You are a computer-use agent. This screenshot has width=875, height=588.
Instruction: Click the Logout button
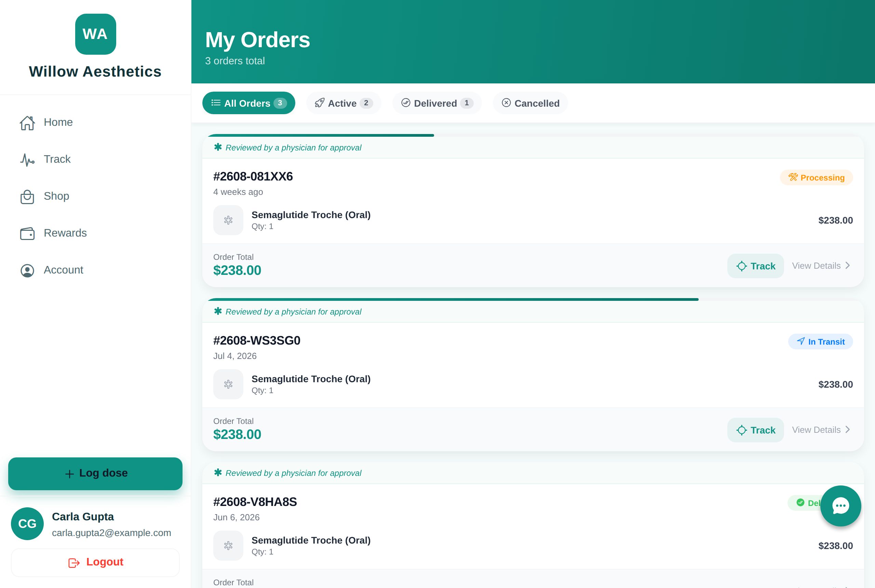click(96, 562)
